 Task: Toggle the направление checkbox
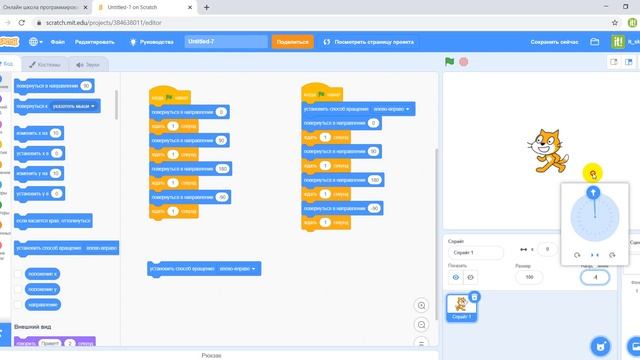pyautogui.click(x=18, y=305)
